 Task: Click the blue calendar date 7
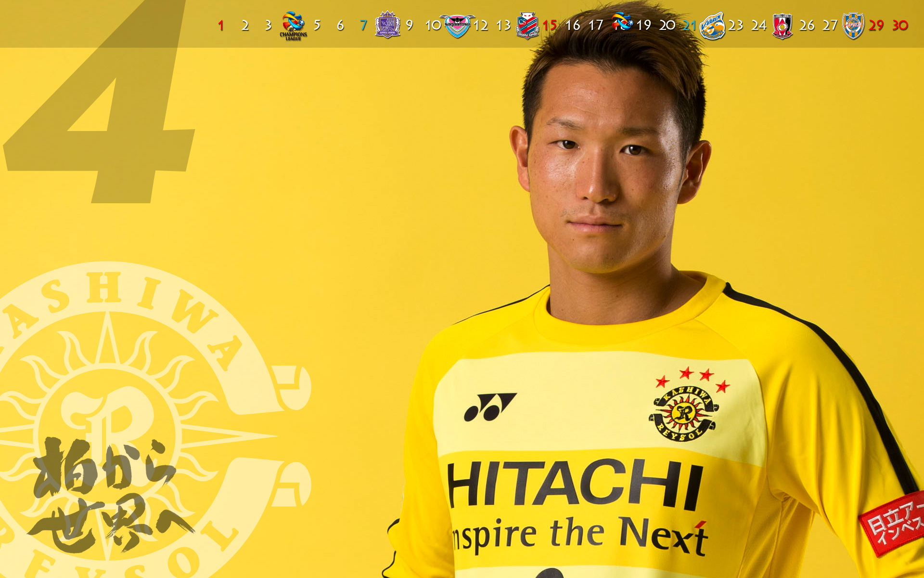click(x=363, y=26)
